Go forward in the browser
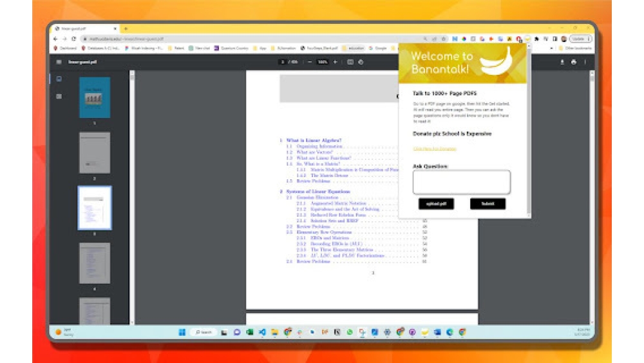The image size is (644, 363). click(64, 39)
